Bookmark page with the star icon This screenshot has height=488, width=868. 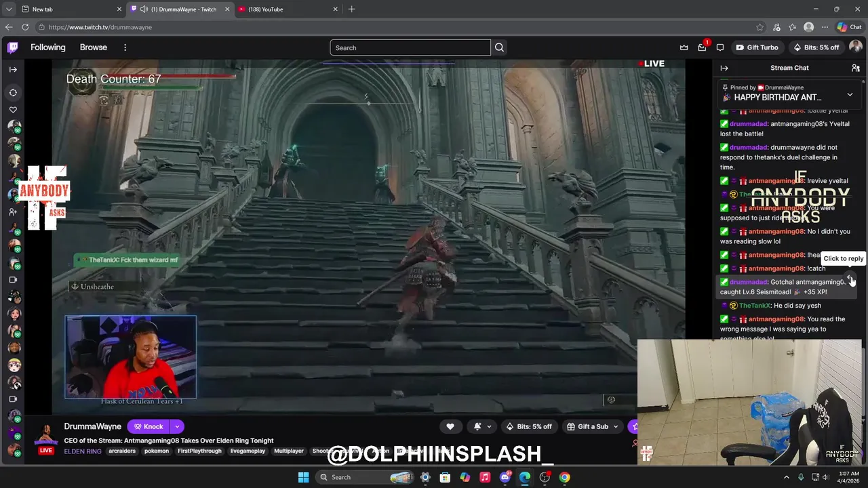(759, 27)
